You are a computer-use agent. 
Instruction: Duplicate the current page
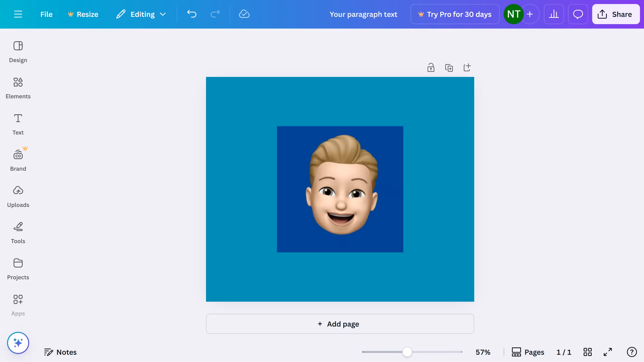coord(449,67)
